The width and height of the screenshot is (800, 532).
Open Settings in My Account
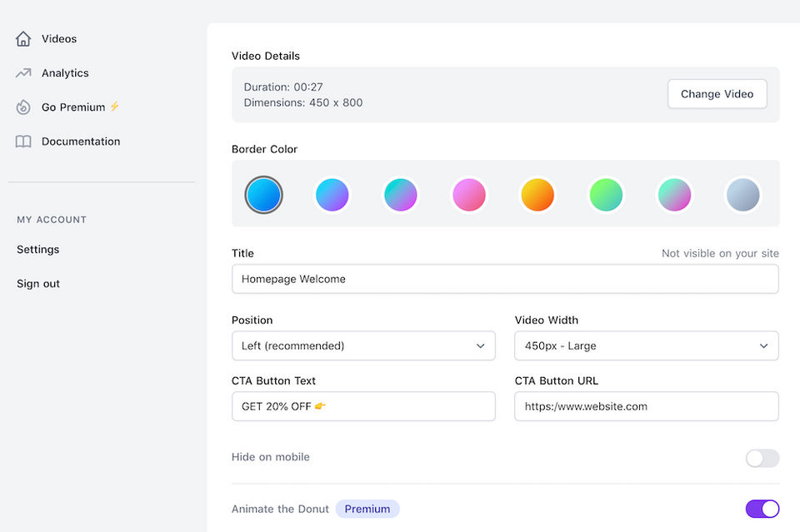pos(38,250)
